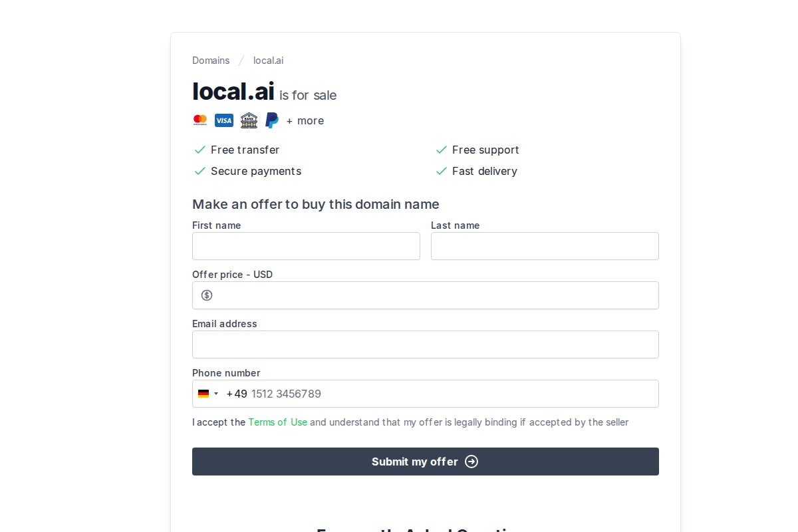The height and width of the screenshot is (532, 798).
Task: Go to the Domains breadcrumb
Action: [x=211, y=61]
